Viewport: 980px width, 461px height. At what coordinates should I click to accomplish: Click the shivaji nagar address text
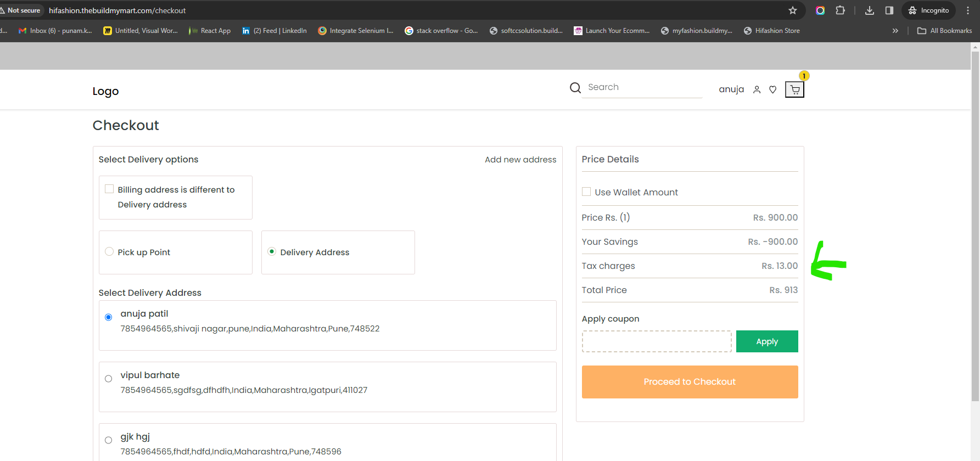coord(250,329)
